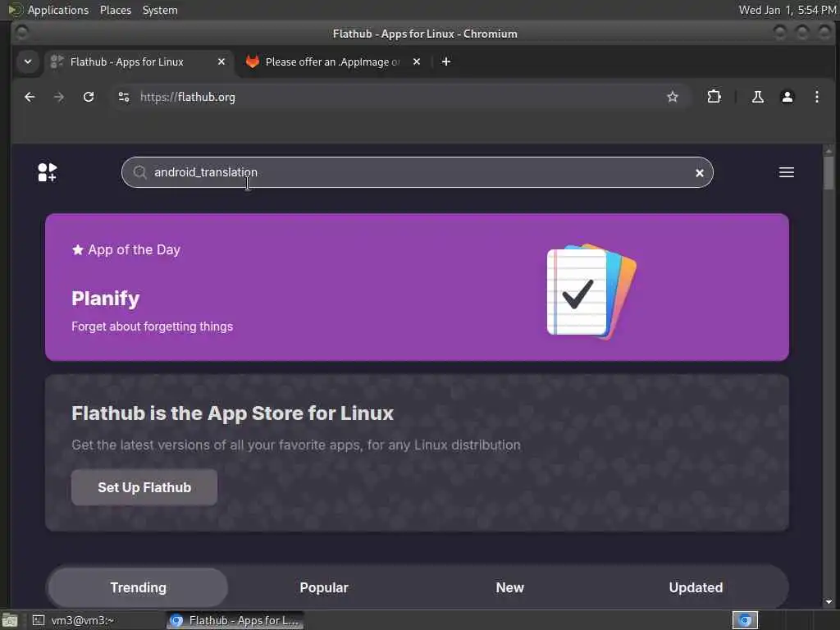Click the page vertical scrollbar thumb

pyautogui.click(x=829, y=172)
